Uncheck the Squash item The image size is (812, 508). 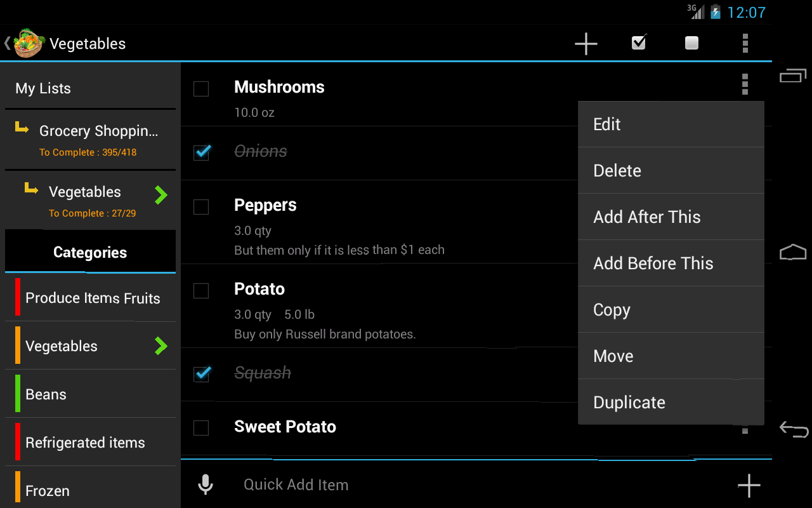click(x=201, y=375)
